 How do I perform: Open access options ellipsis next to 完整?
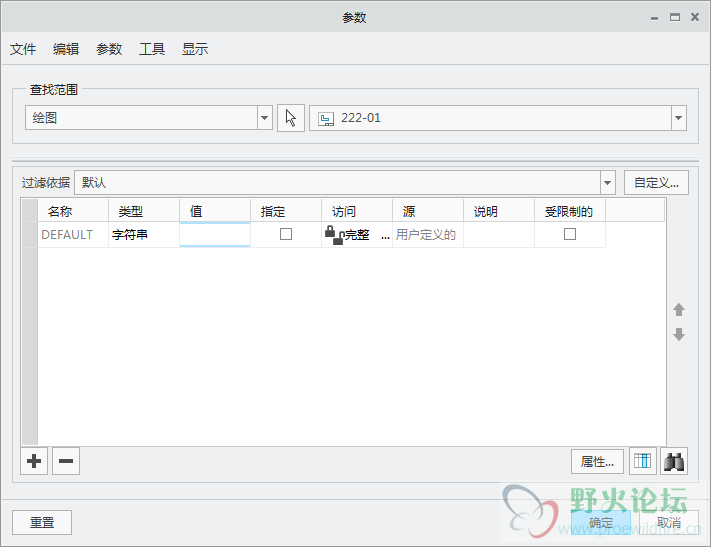(385, 237)
